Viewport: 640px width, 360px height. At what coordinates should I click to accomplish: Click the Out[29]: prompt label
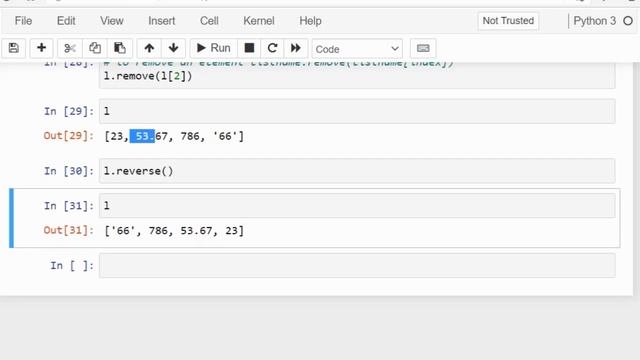pyautogui.click(x=69, y=136)
